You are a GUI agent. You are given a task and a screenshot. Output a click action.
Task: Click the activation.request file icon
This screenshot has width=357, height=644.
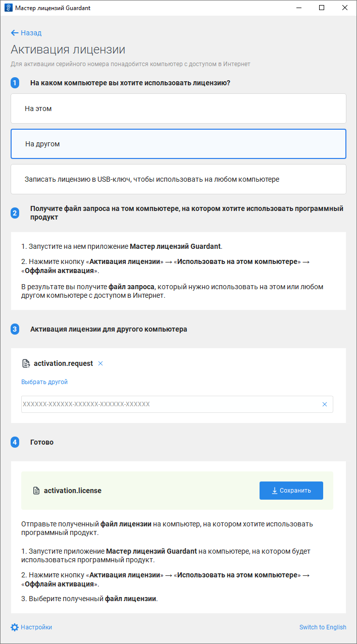[x=26, y=363]
